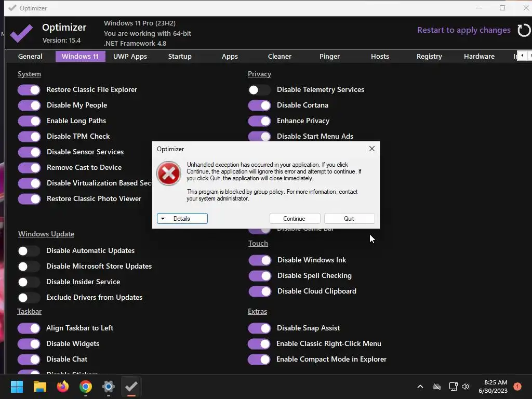The image size is (532, 399).
Task: Click the Windows Update section heading
Action: pos(46,234)
